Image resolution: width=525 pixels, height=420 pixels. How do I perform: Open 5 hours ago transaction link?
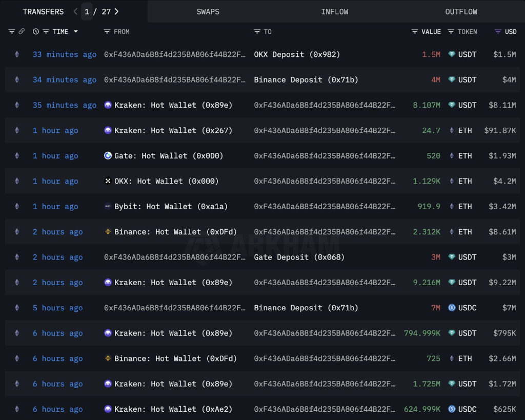click(x=57, y=308)
